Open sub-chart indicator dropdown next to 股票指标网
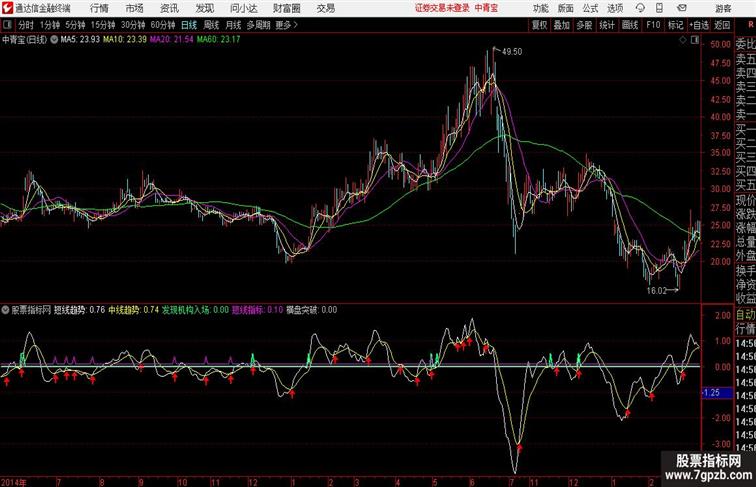Image resolution: width=756 pixels, height=487 pixels. pos(5,310)
